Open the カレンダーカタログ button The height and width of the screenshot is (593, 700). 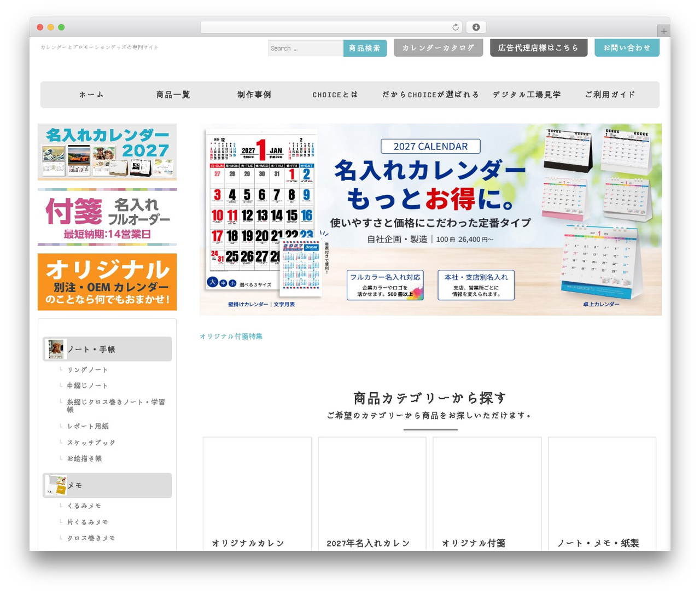coord(438,48)
